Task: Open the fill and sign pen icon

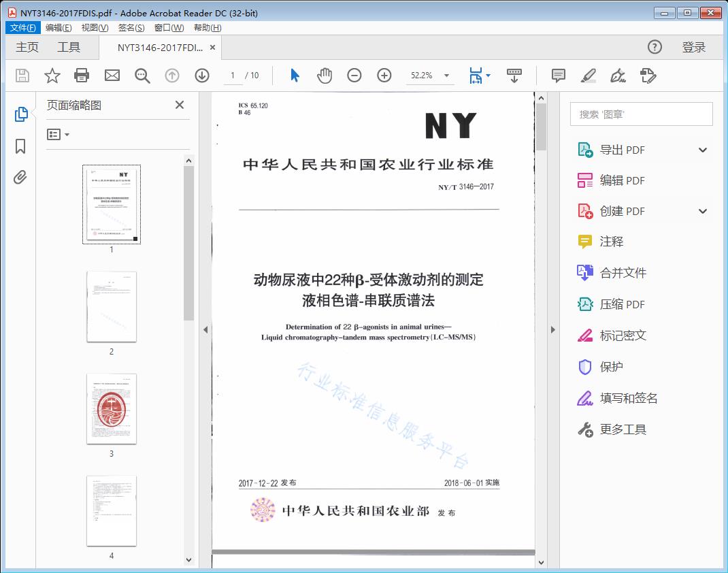Action: (x=618, y=77)
